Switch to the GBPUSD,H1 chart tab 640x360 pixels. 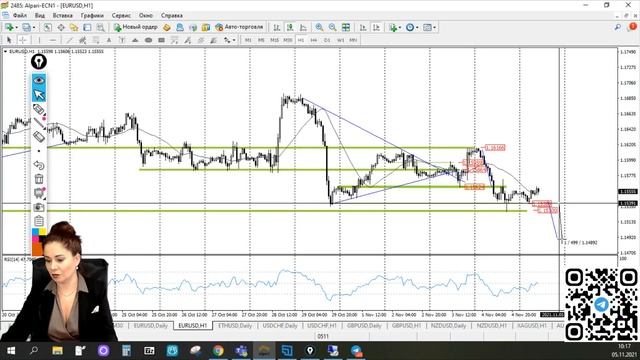coord(406,326)
